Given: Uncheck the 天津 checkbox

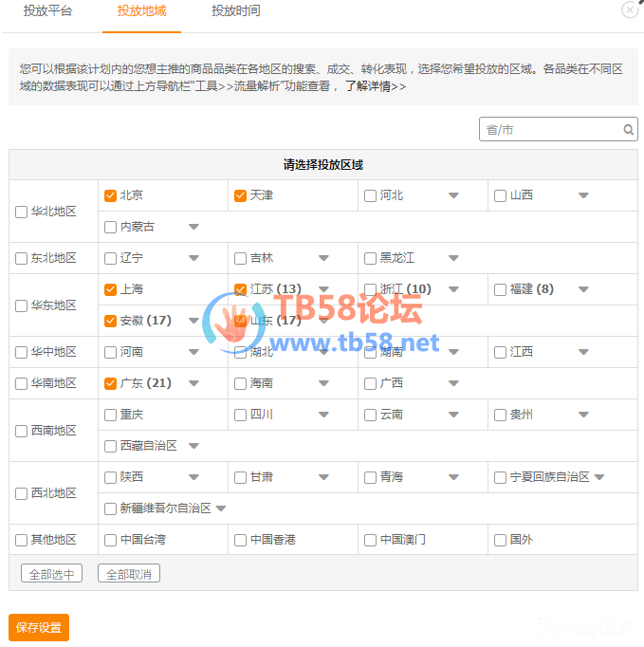Looking at the screenshot, I should pyautogui.click(x=241, y=195).
